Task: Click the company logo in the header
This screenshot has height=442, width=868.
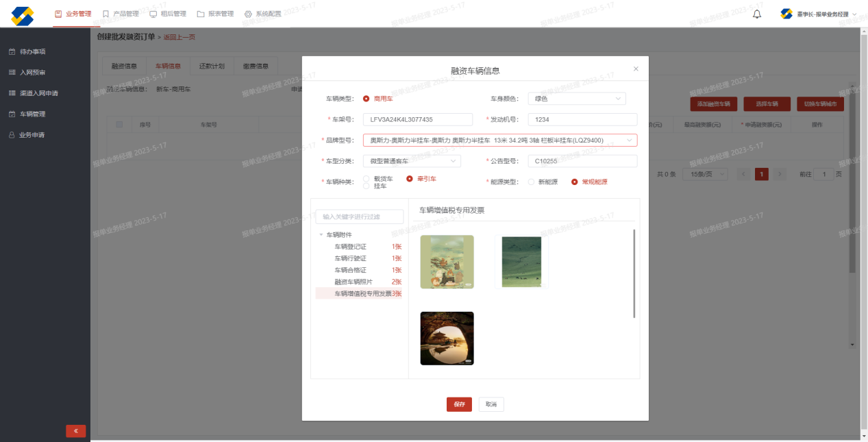Action: 23,16
